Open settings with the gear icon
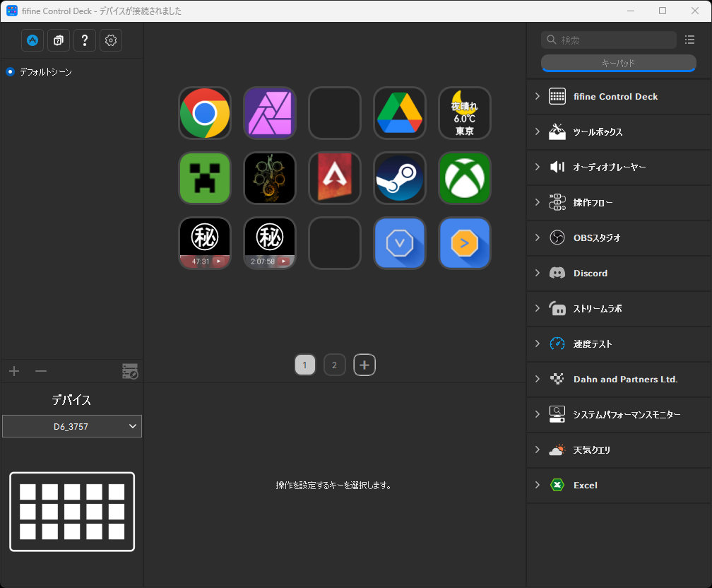This screenshot has height=588, width=712. (x=111, y=40)
